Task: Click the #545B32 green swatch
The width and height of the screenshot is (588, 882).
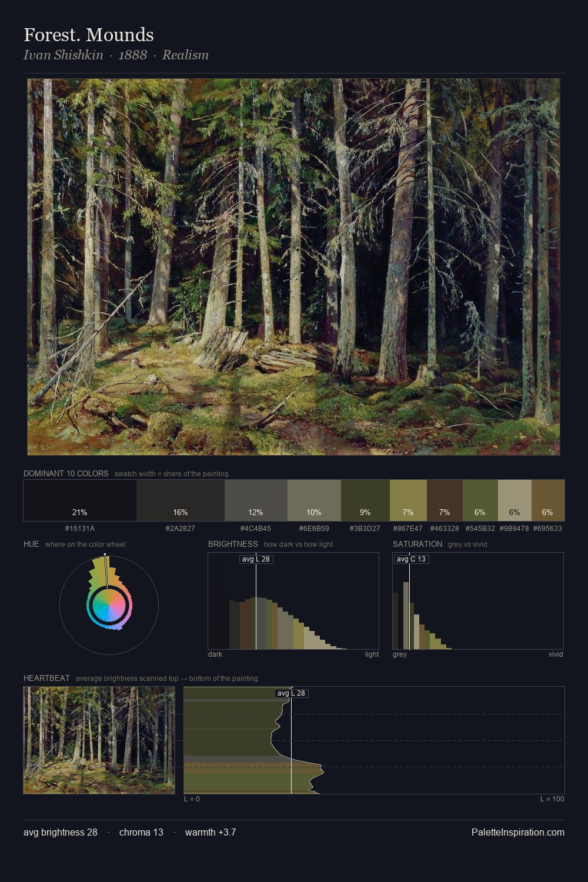Action: point(480,500)
